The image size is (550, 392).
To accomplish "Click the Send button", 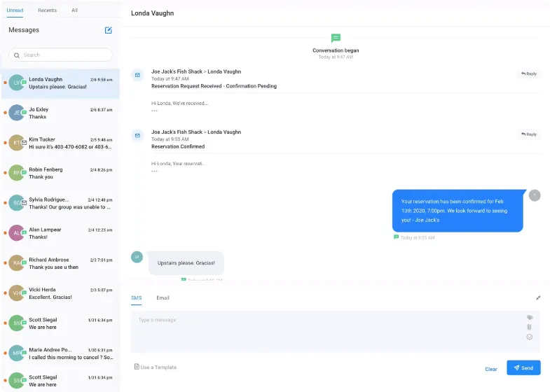I will point(523,367).
